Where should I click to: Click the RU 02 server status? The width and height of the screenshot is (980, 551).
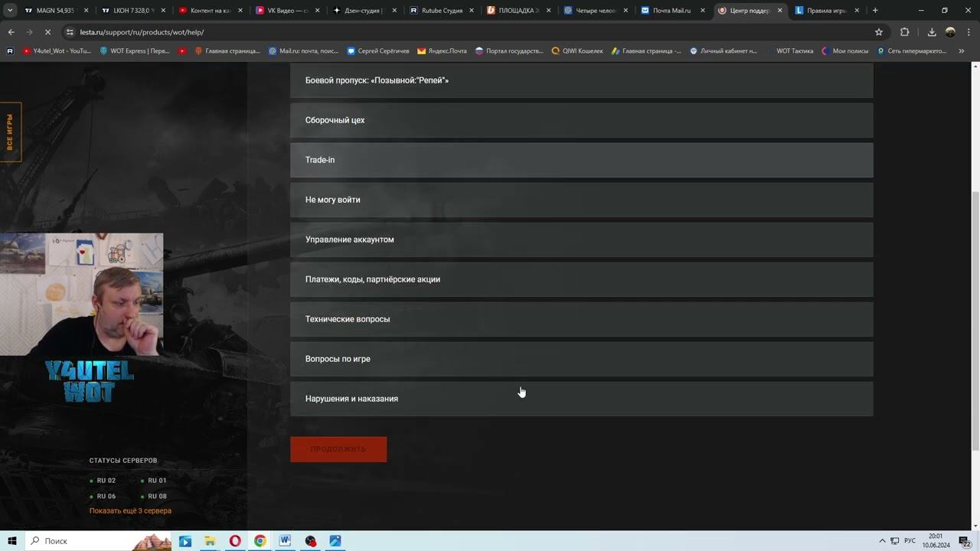[103, 481]
